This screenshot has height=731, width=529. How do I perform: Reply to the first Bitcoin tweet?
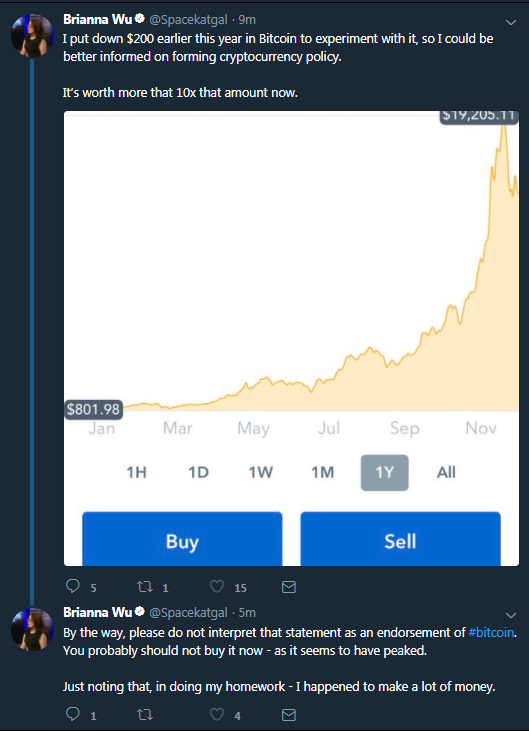click(x=73, y=586)
